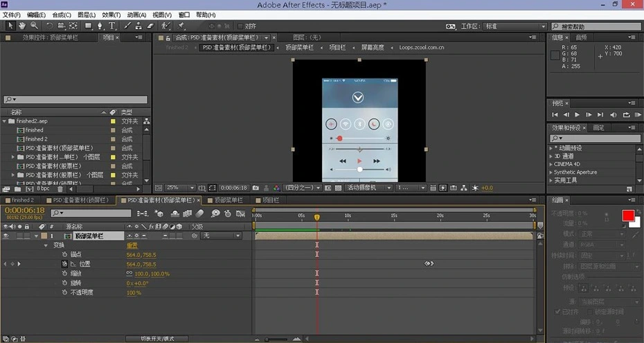
Task: Select the Unified Camera tool
Action: (x=61, y=26)
